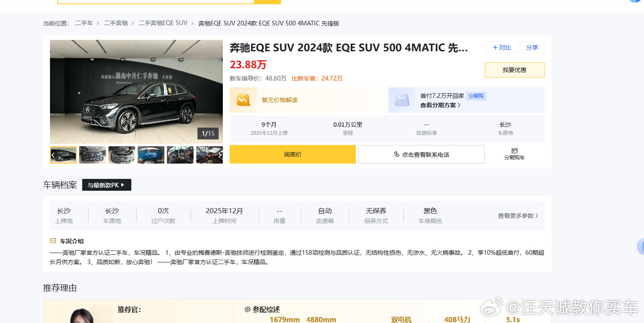Click the 参配综述 settings icon
Screen dimensions: 644x323
point(247,309)
